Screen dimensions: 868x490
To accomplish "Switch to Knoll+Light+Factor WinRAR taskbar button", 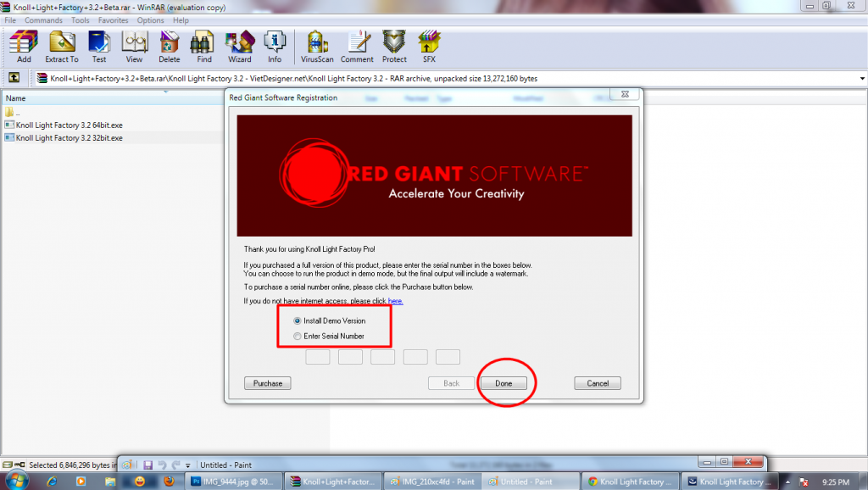I will click(x=333, y=482).
